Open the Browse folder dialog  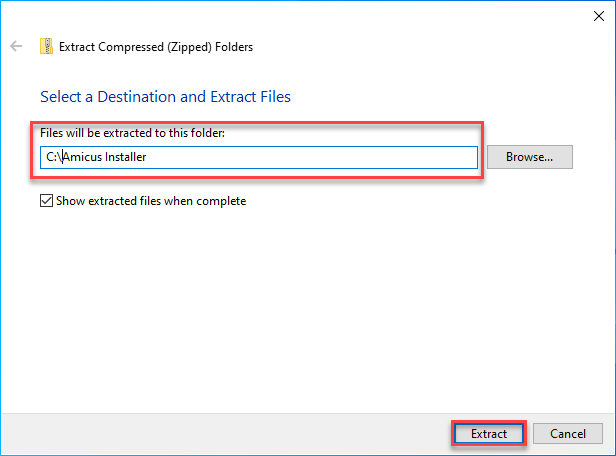click(530, 157)
